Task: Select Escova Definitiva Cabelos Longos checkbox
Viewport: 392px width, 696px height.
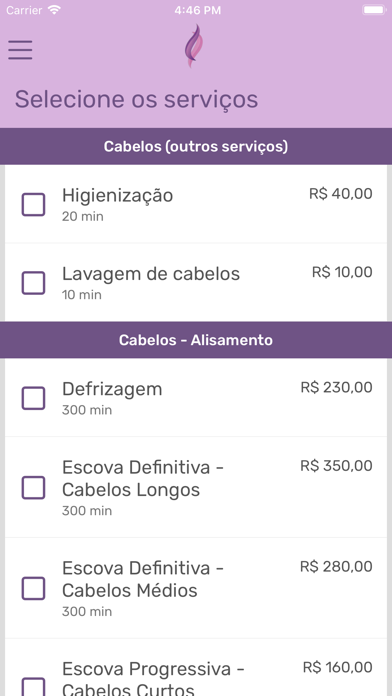Action: pos(33,488)
